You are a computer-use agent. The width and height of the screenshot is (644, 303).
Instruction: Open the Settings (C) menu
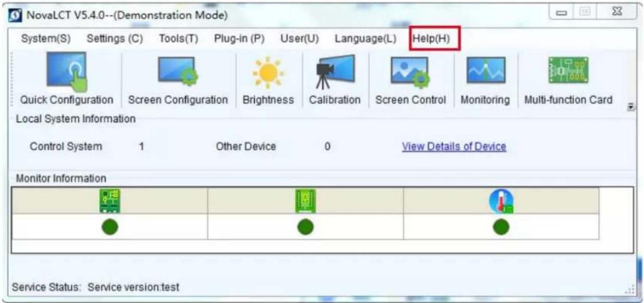[x=115, y=39]
